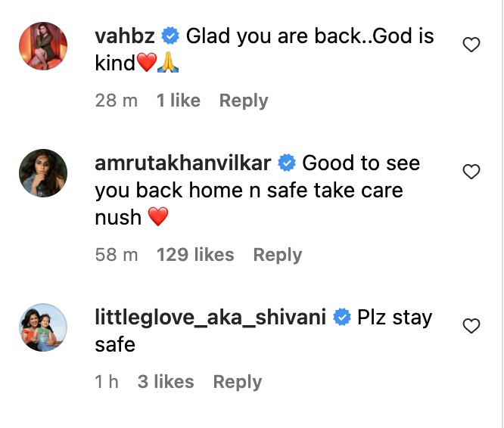View the '129 likes' list
Image resolution: width=504 pixels, height=428 pixels.
[x=195, y=255]
